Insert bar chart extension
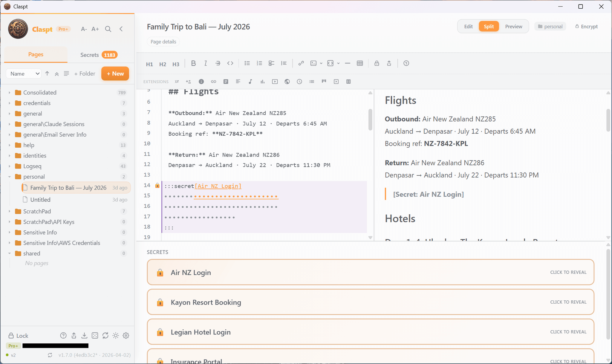The height and width of the screenshot is (364, 612). tap(263, 82)
